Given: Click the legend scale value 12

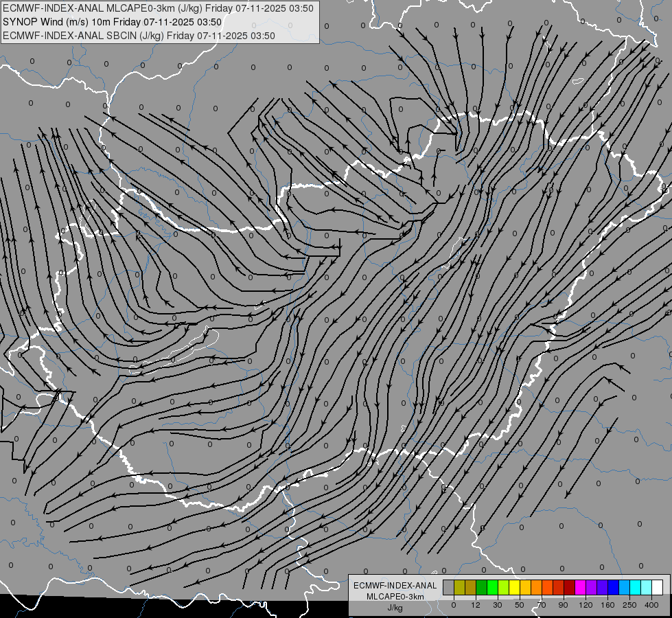Looking at the screenshot, I should pyautogui.click(x=475, y=605).
